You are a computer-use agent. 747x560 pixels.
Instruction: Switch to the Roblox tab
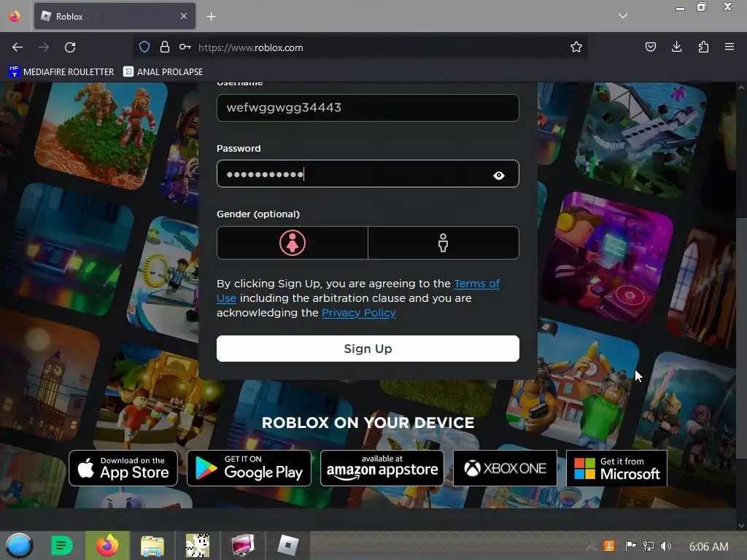click(115, 16)
